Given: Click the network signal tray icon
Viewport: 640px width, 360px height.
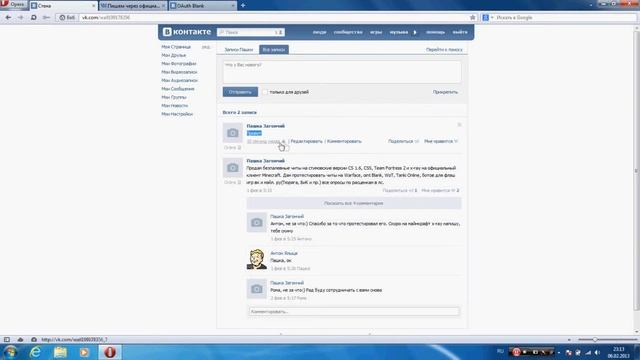Looking at the screenshot, I should [x=588, y=352].
